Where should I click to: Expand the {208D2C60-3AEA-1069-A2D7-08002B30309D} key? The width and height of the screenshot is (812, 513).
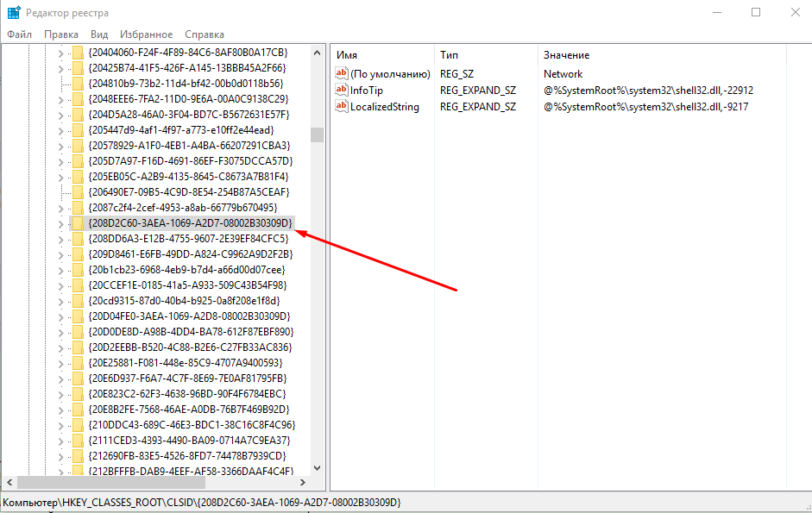(x=60, y=223)
